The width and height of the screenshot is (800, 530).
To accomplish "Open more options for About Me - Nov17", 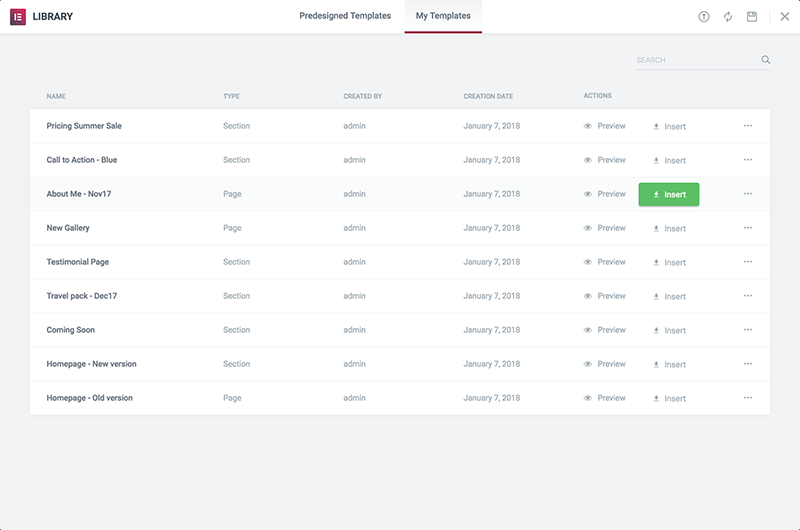I will (x=748, y=194).
